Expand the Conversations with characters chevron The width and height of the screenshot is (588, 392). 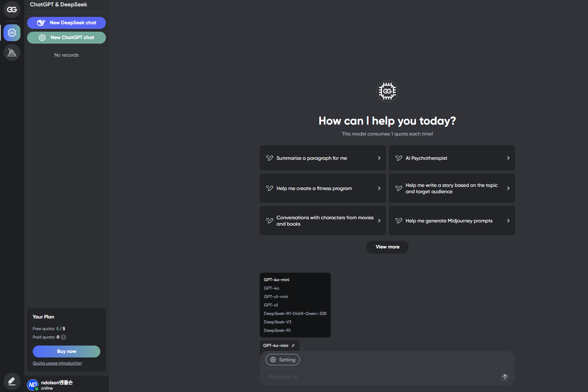[379, 221]
